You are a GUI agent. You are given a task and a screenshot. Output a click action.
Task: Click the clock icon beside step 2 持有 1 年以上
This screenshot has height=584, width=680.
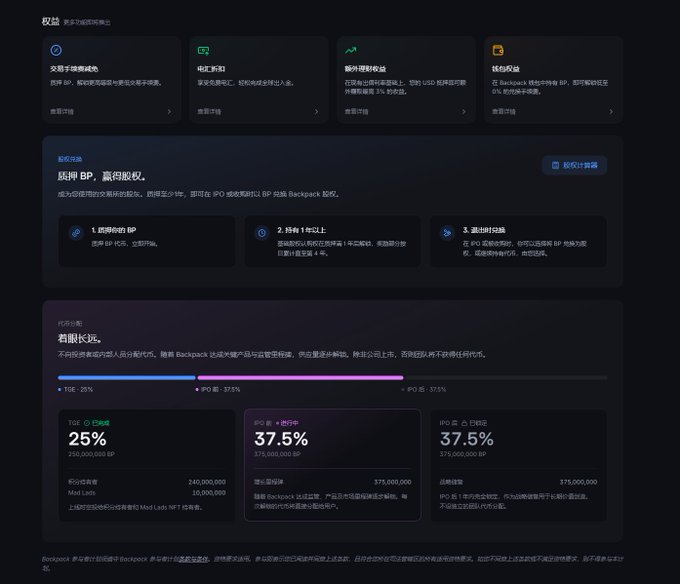point(262,233)
